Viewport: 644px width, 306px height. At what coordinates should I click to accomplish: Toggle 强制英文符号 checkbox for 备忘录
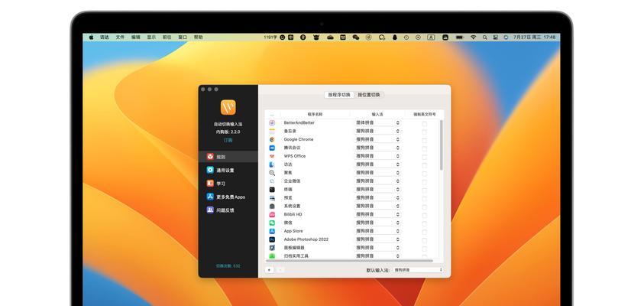(424, 132)
